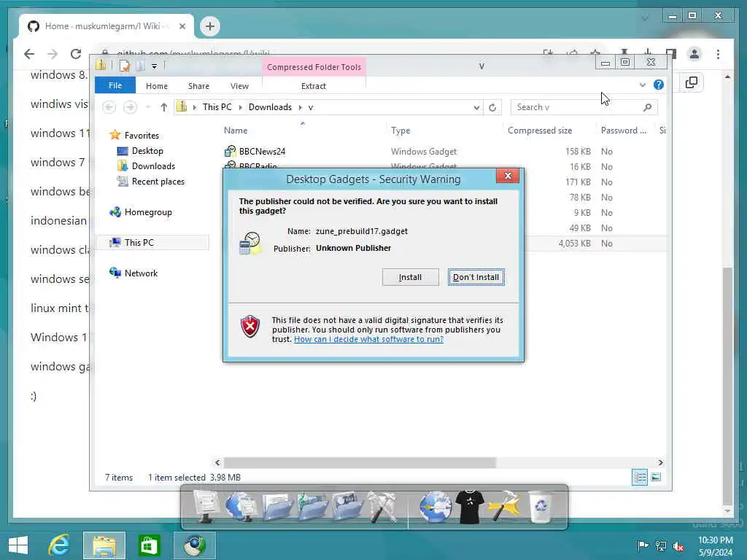The width and height of the screenshot is (747, 560).
Task: Switch to the View ribbon tab
Action: click(x=239, y=86)
